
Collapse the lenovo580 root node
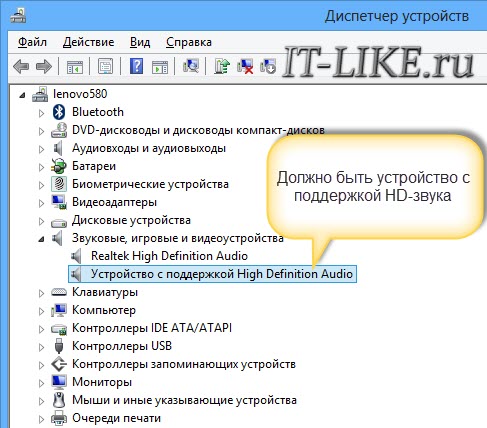(22, 95)
